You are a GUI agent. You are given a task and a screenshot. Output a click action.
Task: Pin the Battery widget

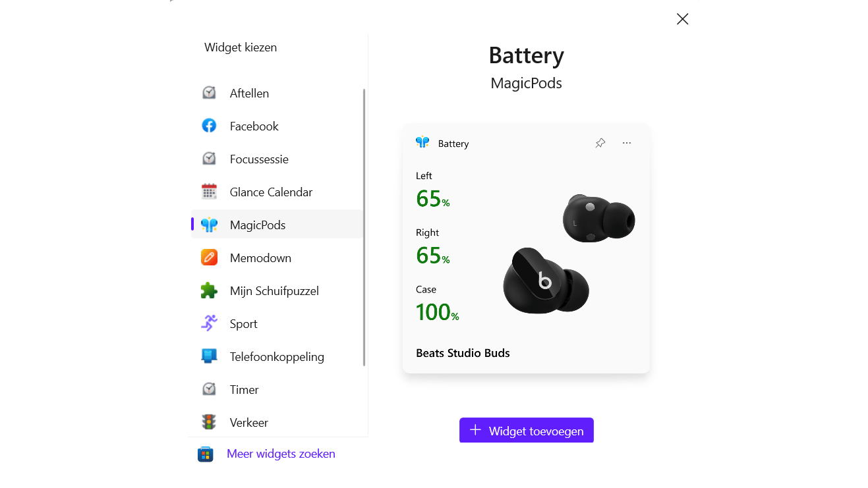[600, 143]
